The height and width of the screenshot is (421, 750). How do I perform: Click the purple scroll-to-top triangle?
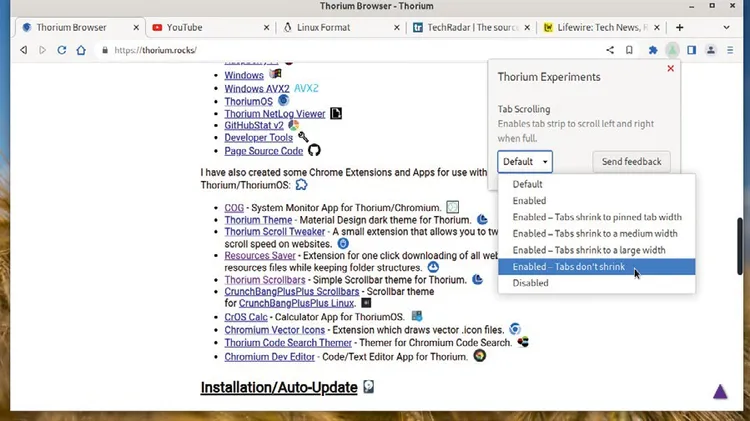720,391
